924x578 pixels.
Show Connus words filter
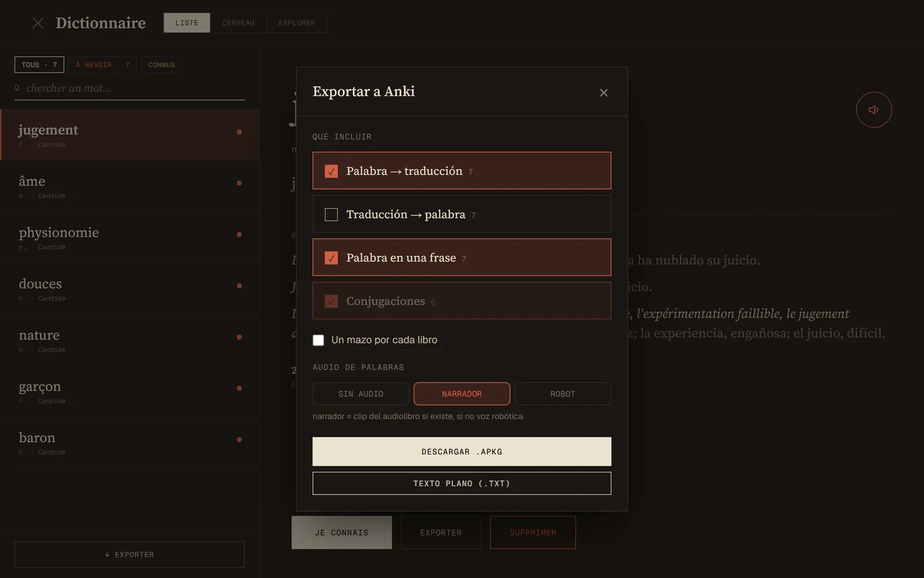click(x=162, y=65)
